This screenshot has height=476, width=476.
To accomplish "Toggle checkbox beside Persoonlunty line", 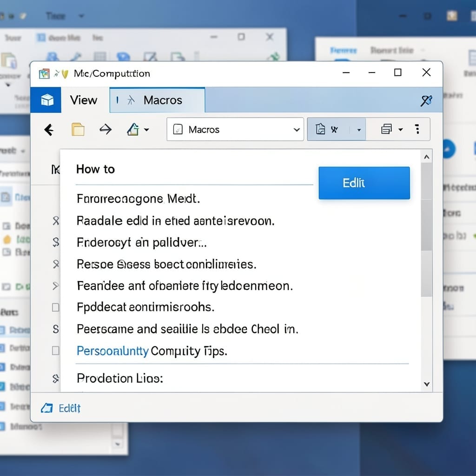I will click(56, 351).
